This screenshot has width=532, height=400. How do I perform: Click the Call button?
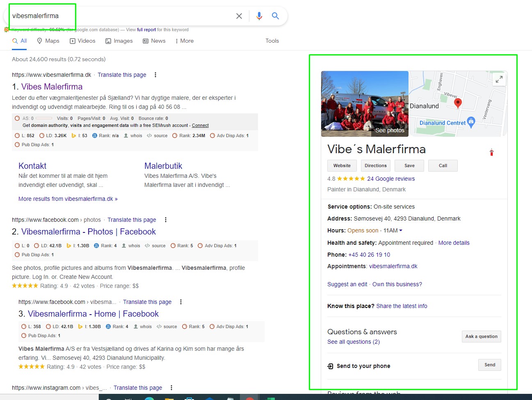point(443,166)
